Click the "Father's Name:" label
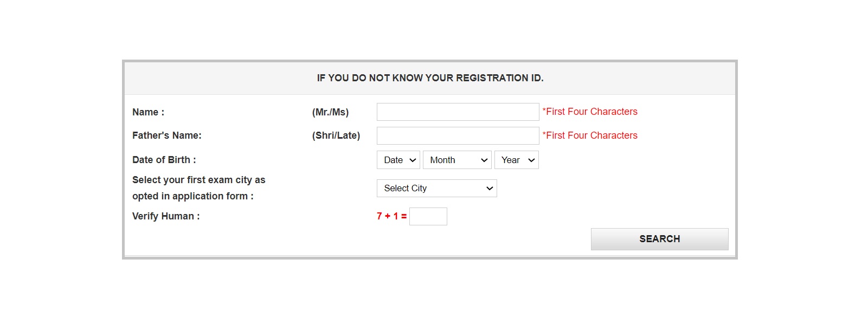The height and width of the screenshot is (311, 868). tap(166, 135)
